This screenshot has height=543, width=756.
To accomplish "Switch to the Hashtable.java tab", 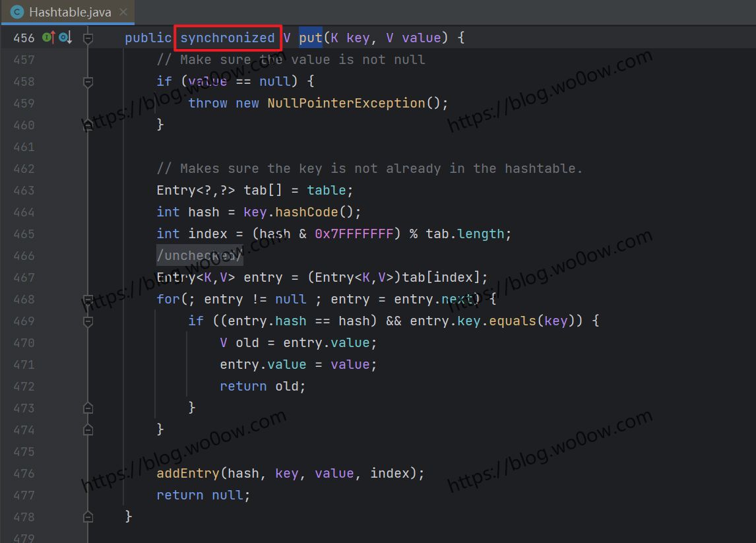I will [69, 12].
